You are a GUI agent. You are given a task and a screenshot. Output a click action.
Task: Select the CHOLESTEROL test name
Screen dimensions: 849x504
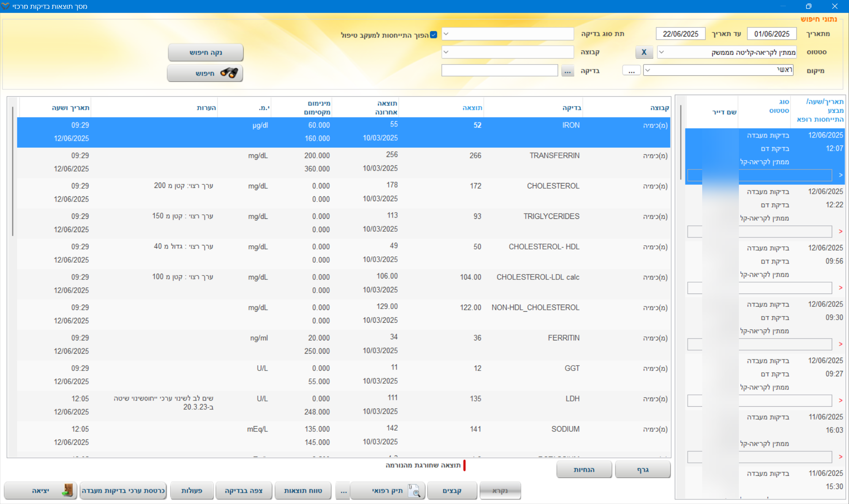553,186
